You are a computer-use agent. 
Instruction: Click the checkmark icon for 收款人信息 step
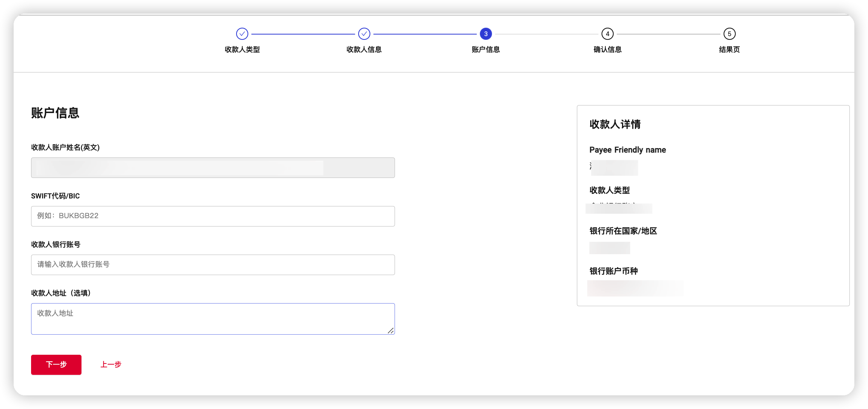364,34
